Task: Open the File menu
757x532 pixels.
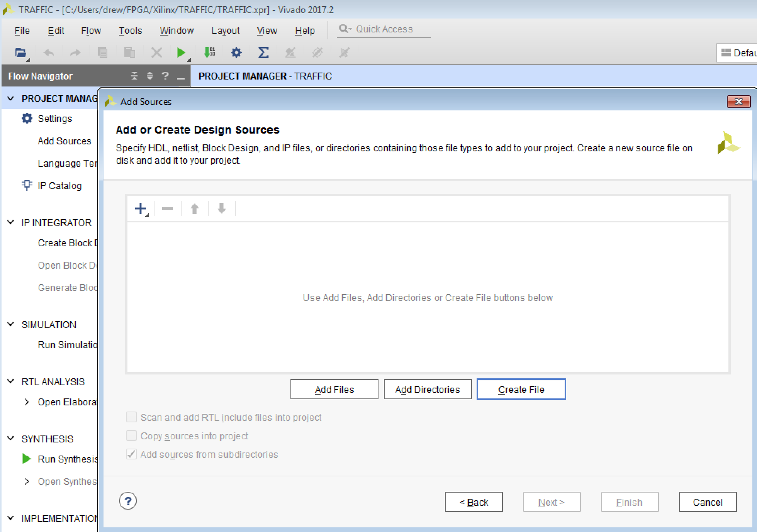Action: (22, 30)
